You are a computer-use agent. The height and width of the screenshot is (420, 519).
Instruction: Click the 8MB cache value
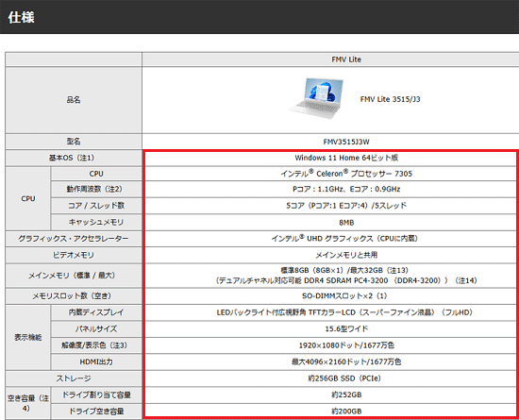(346, 223)
